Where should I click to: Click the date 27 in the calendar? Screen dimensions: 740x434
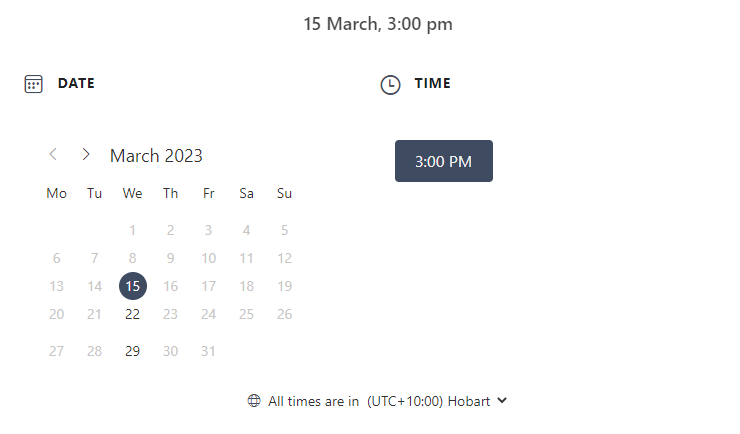[x=57, y=351]
